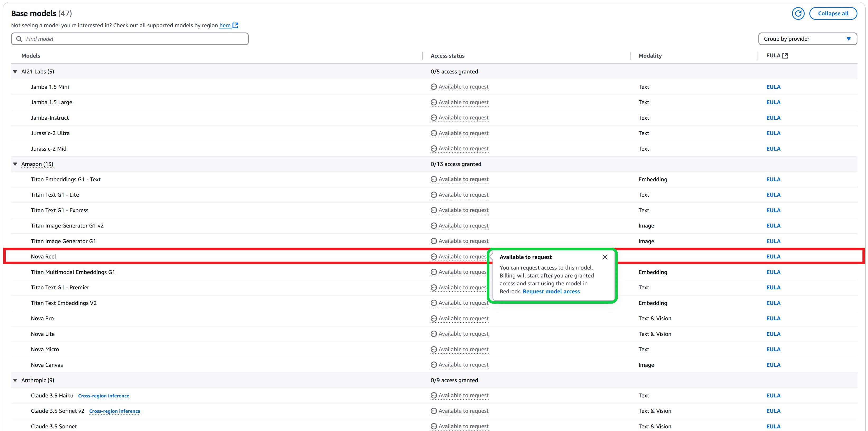Open the EULA external link icon in column header
The image size is (868, 431).
tap(785, 55)
